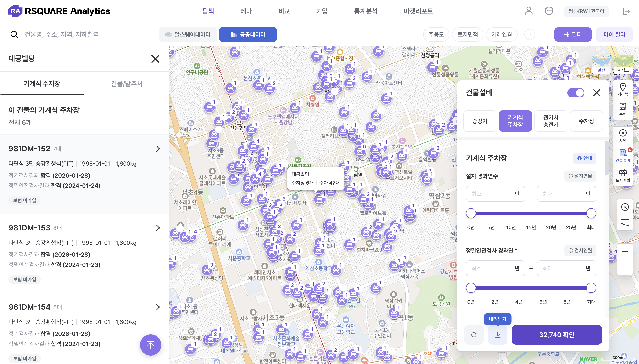This screenshot has width=639, height=364.
Task: Open the 평 KRW 한국어 settings selector
Action: 586,11
